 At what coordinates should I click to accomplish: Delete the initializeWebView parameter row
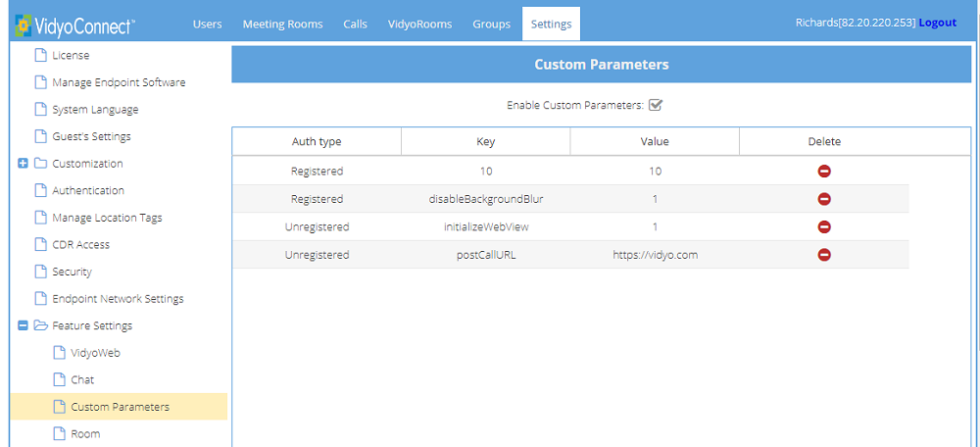pos(824,226)
